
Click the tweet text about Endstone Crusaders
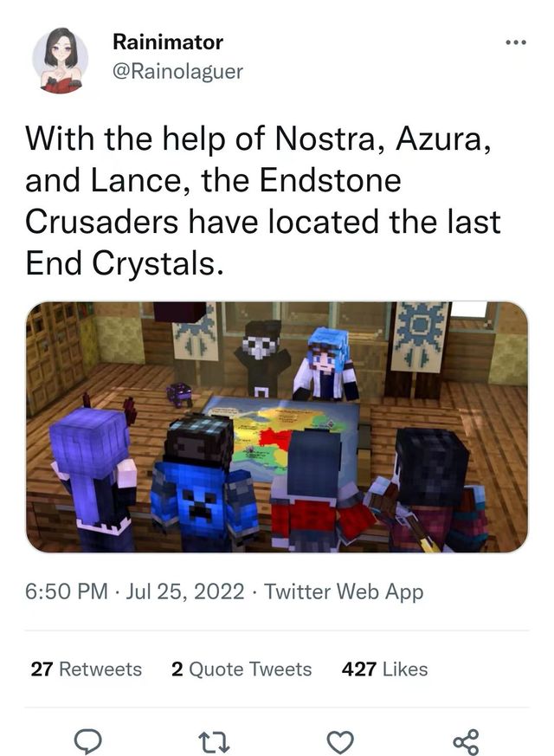click(x=263, y=201)
